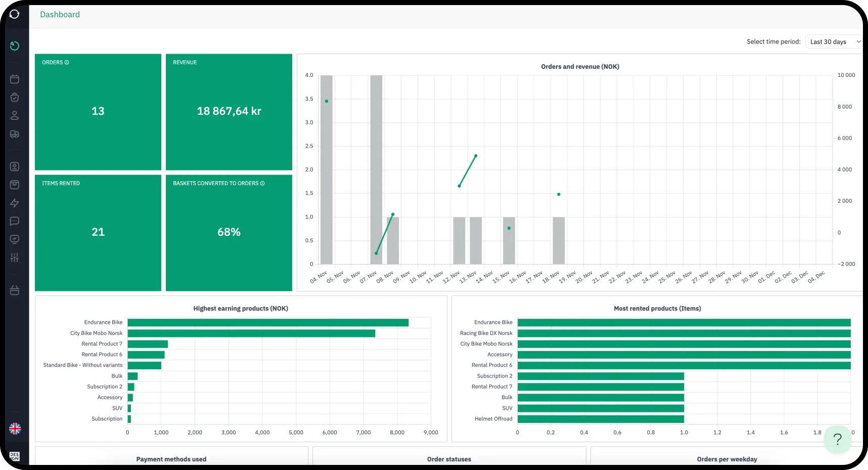Open the chat messages icon in sidebar
The image size is (868, 470).
click(x=15, y=221)
